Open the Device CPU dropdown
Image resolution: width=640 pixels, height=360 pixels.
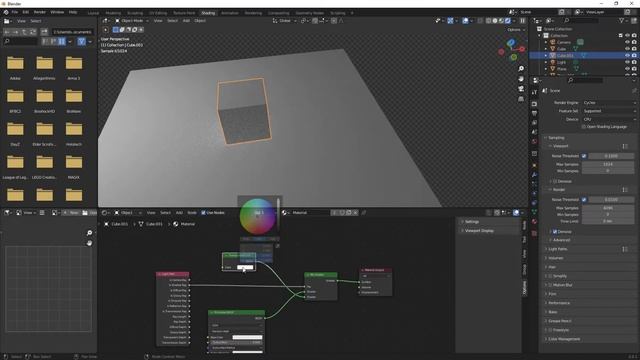pyautogui.click(x=609, y=119)
